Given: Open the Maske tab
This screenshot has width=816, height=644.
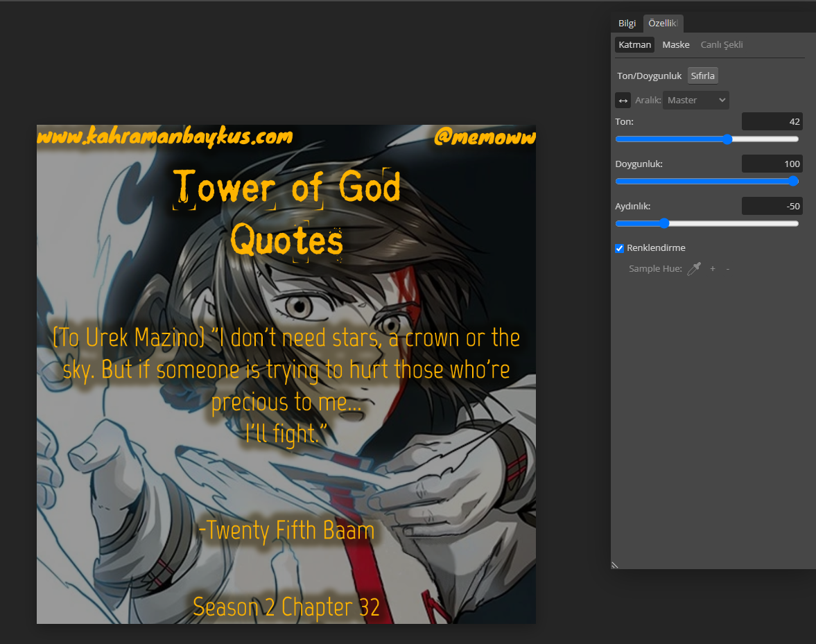Looking at the screenshot, I should click(x=675, y=45).
